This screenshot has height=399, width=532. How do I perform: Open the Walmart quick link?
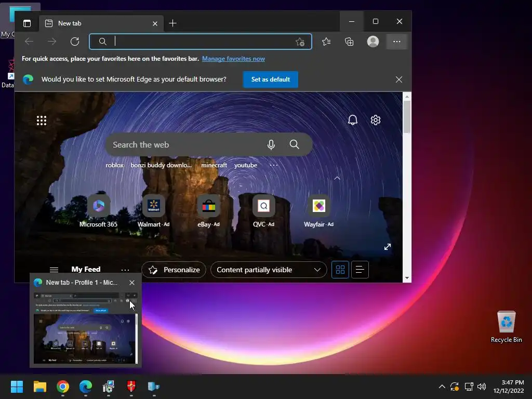[x=153, y=211]
